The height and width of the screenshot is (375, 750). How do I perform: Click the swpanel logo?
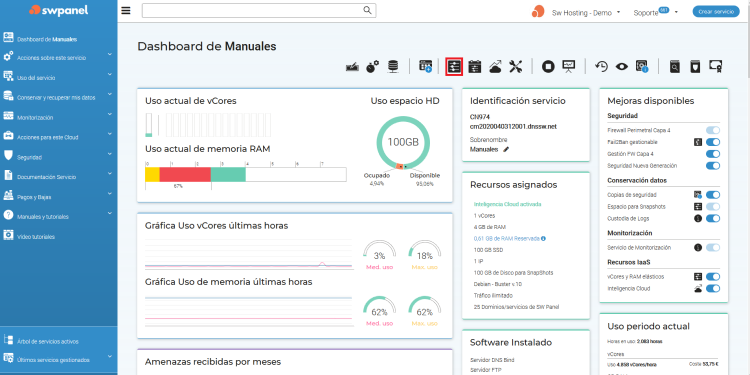(x=58, y=10)
